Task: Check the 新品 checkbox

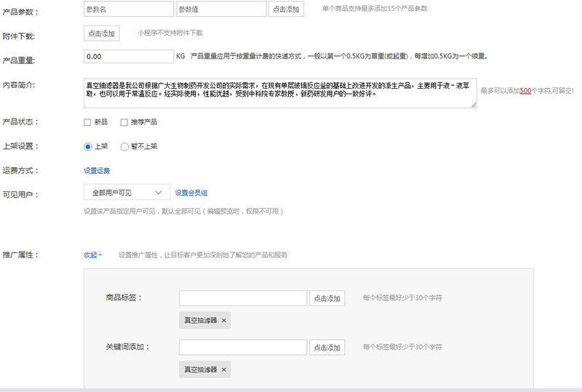Action: 87,122
